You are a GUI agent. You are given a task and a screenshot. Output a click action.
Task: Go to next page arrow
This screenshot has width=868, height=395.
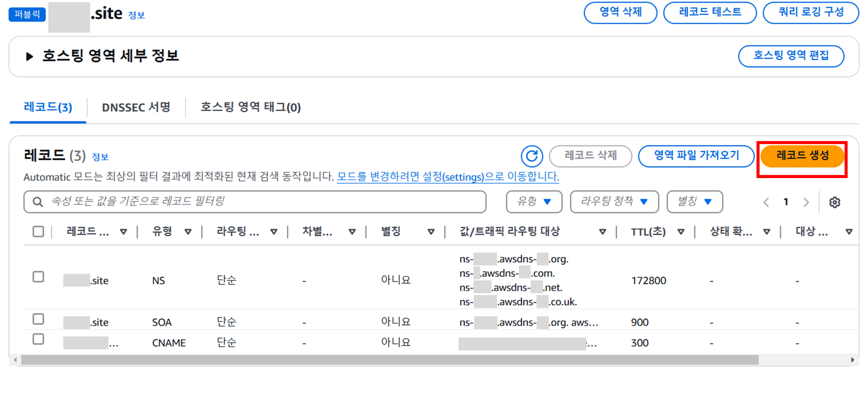806,202
